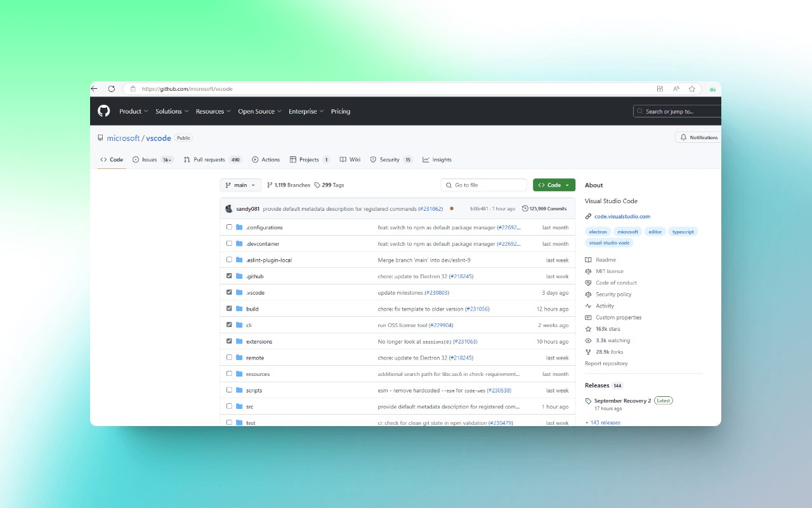Click the tag icon beside September Recovery 2

click(x=589, y=401)
